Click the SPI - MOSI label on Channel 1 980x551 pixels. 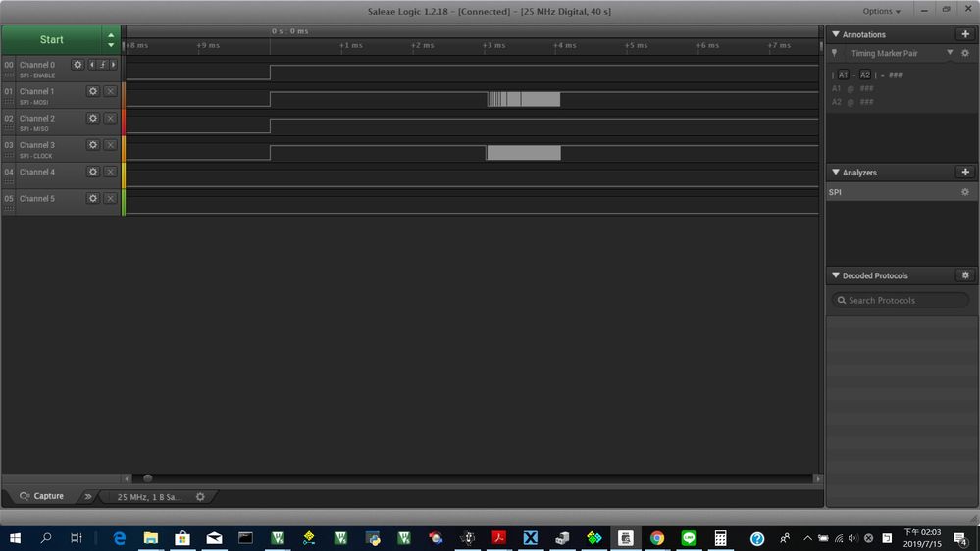[x=33, y=102]
